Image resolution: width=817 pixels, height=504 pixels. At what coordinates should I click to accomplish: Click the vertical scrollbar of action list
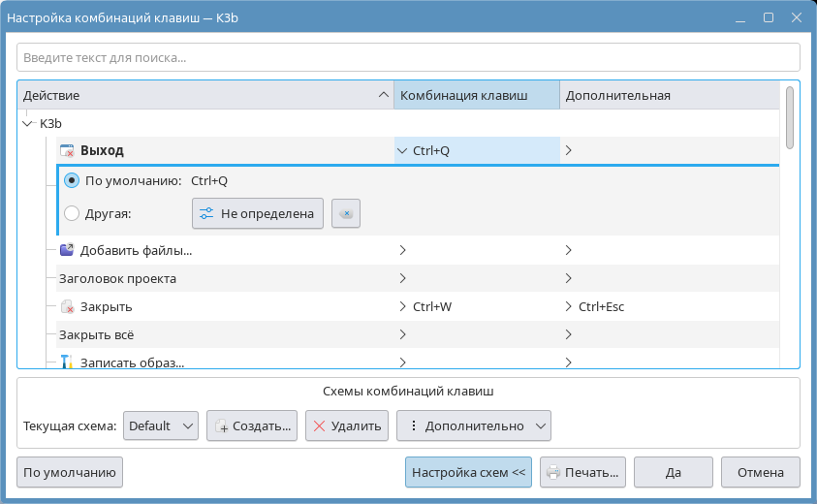click(x=790, y=116)
